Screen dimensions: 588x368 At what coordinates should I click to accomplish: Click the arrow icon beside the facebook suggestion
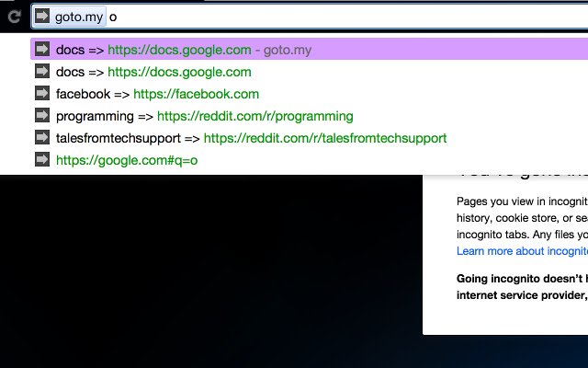(42, 93)
